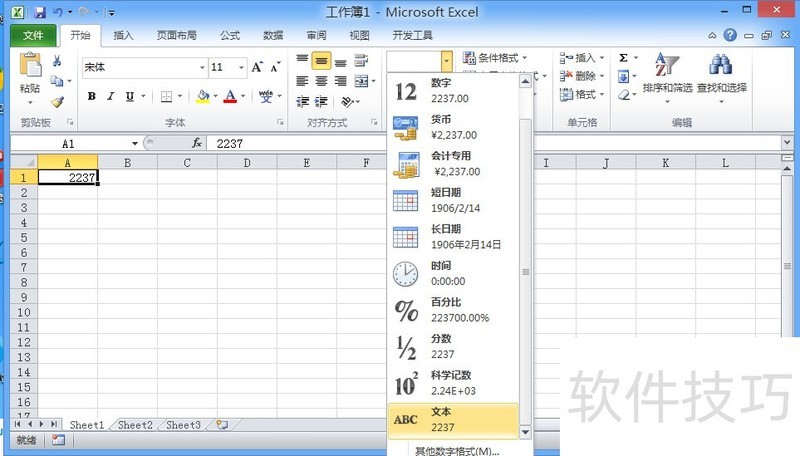Open the File tab
The width and height of the screenshot is (800, 456).
pyautogui.click(x=33, y=35)
